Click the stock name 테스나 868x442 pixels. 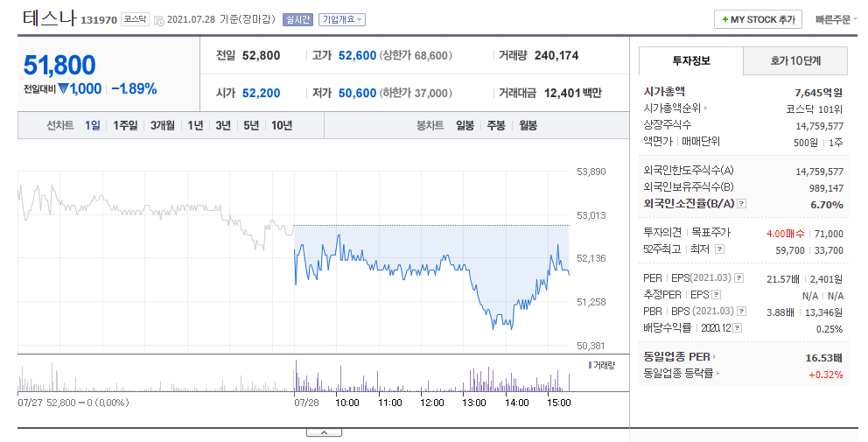pyautogui.click(x=49, y=18)
